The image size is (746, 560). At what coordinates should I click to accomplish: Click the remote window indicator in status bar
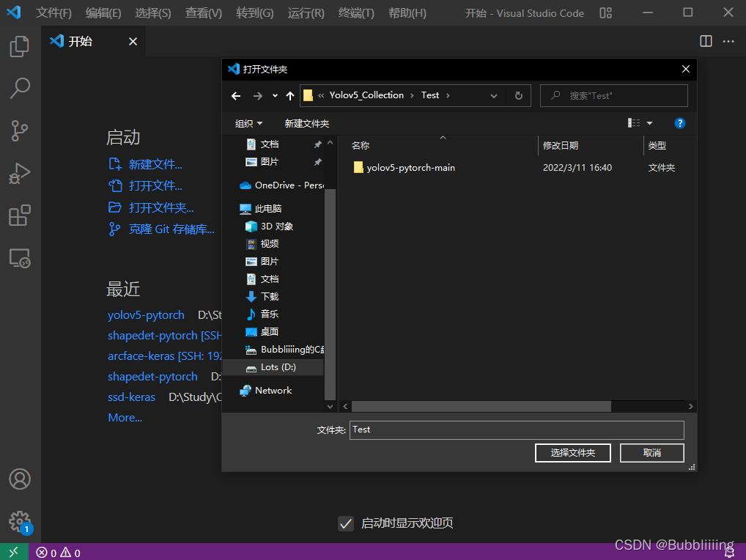click(14, 552)
